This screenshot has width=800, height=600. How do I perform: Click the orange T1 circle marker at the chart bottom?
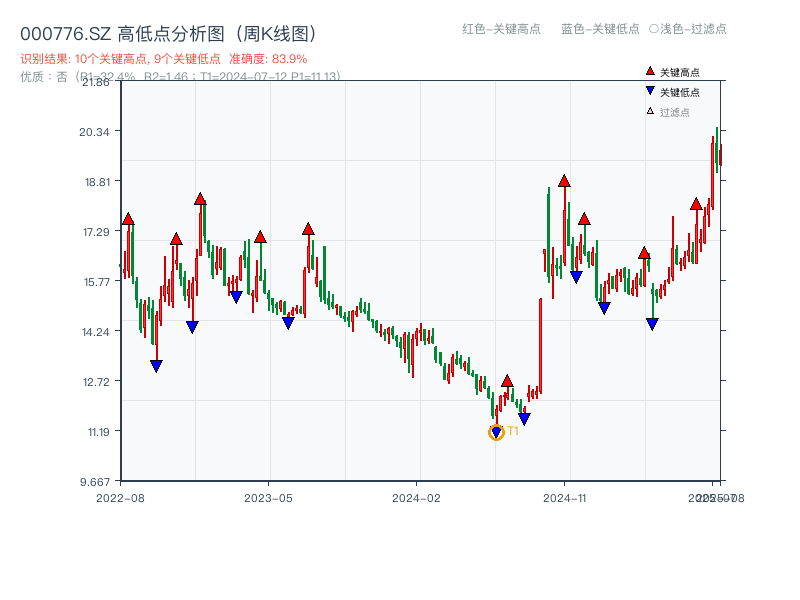coord(497,432)
